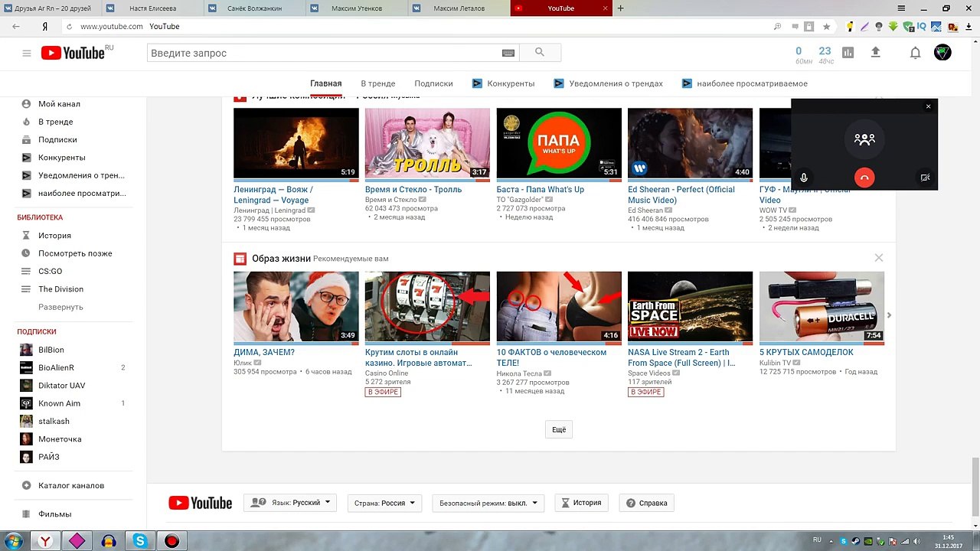Play the Ed Sheeran - Perfect thumbnail
This screenshot has height=551, width=980.
click(691, 143)
